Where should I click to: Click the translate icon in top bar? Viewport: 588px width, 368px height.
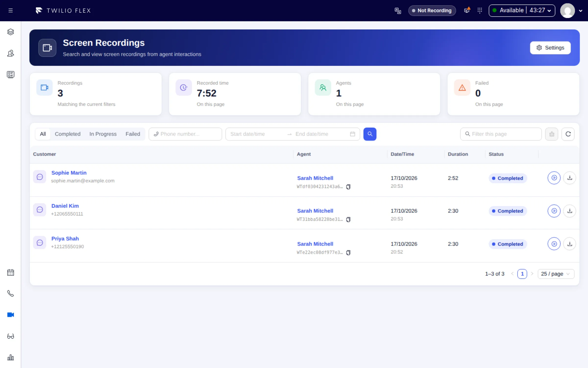398,11
